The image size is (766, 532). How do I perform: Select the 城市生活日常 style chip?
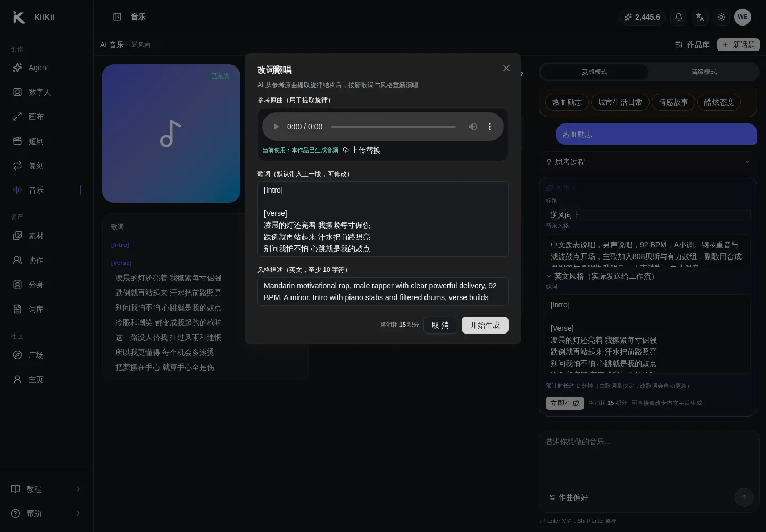620,102
